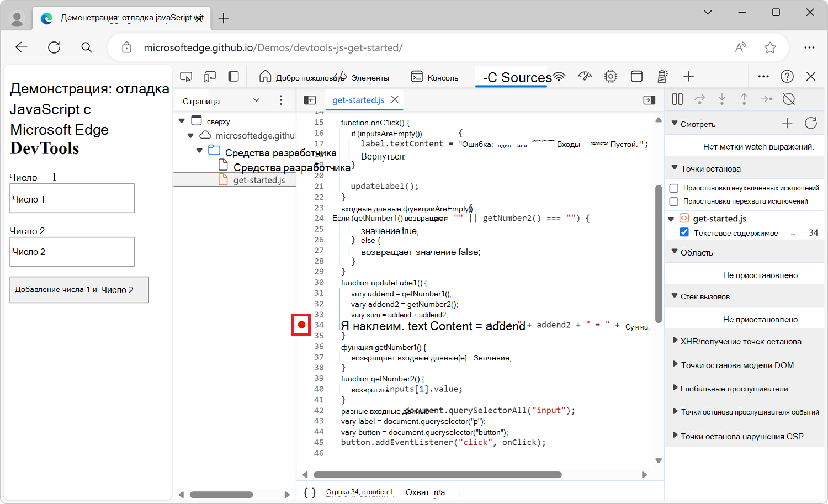Add a watch expression
This screenshot has height=504, width=828.
click(x=787, y=124)
